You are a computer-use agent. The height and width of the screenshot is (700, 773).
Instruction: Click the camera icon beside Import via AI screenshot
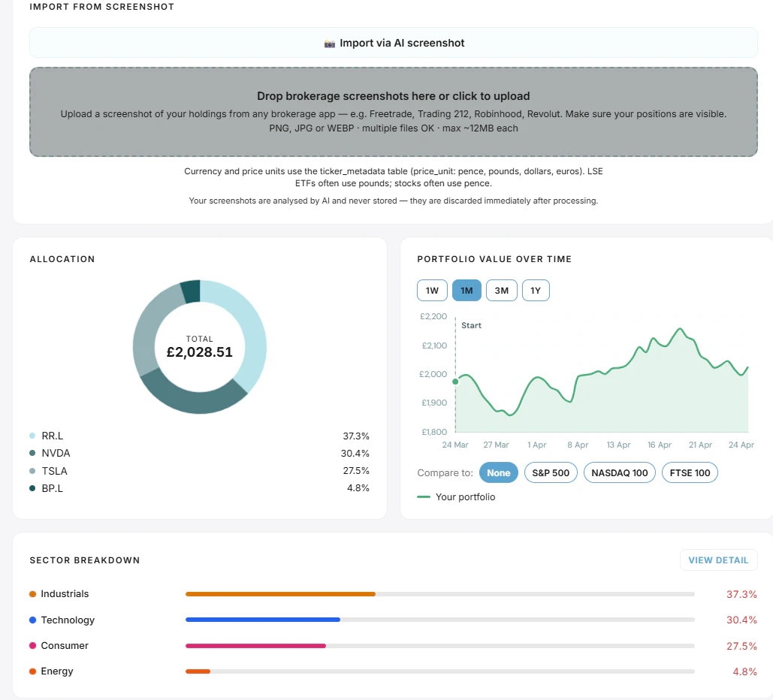(329, 44)
